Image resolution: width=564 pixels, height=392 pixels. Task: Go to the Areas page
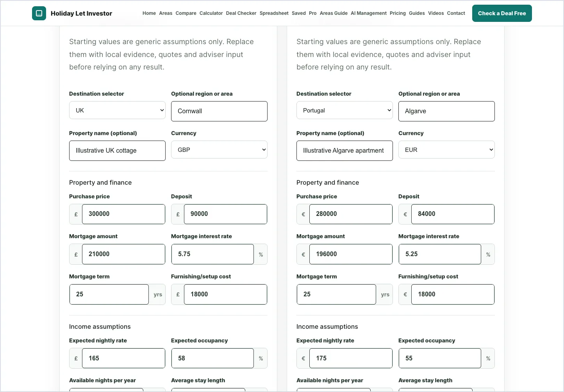coord(166,13)
